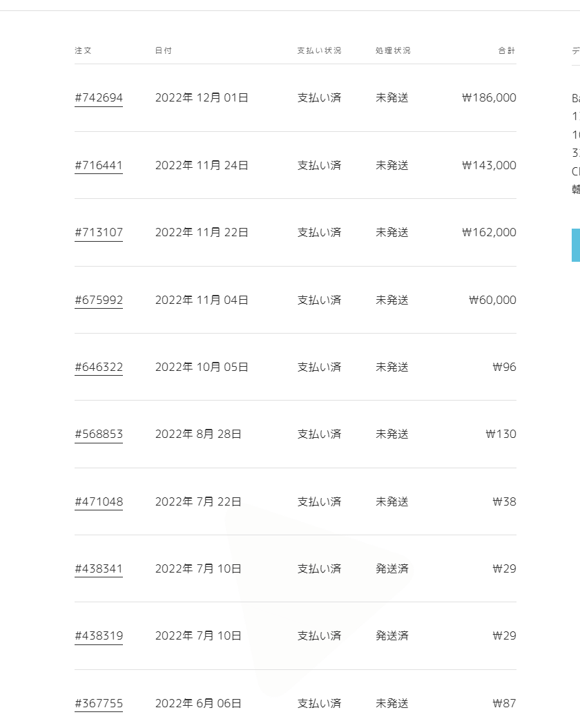Open order #716441 link
This screenshot has height=728, width=580.
(x=99, y=166)
